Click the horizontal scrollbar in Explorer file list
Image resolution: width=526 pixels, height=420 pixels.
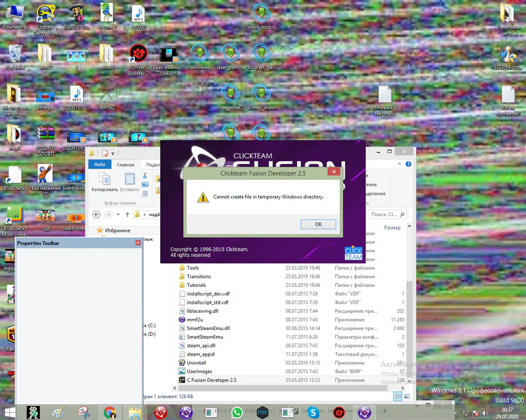283,388
